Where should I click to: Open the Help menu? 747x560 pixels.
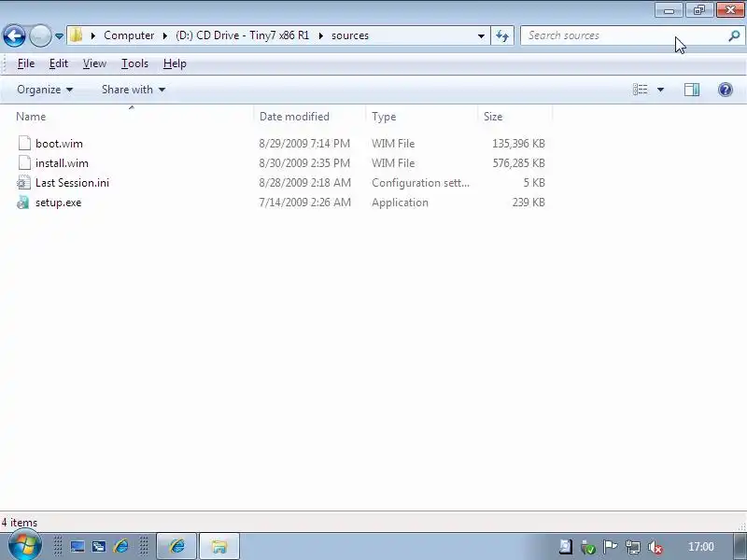[175, 63]
